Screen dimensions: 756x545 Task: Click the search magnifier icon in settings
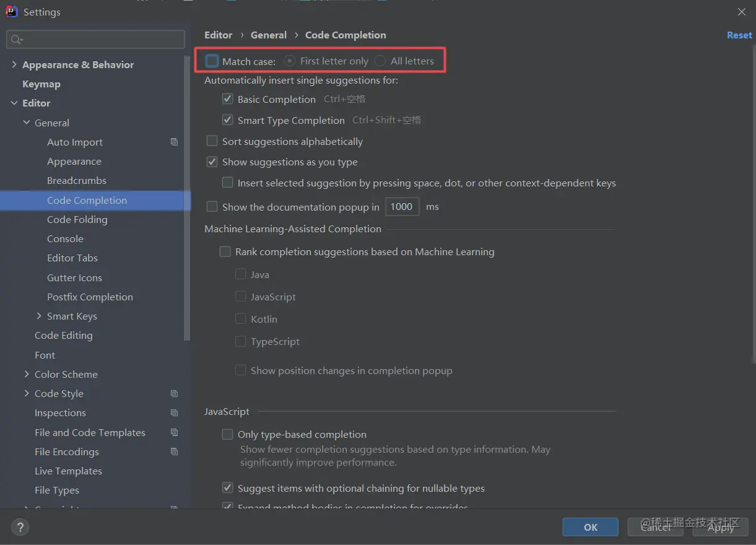[16, 40]
